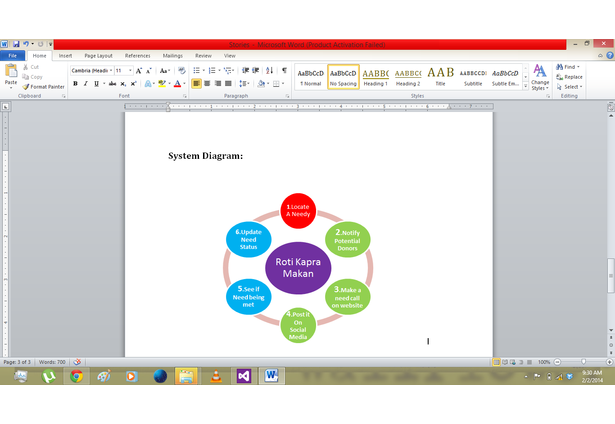This screenshot has width=615, height=424.
Task: Justify paragraph text
Action: 228,84
